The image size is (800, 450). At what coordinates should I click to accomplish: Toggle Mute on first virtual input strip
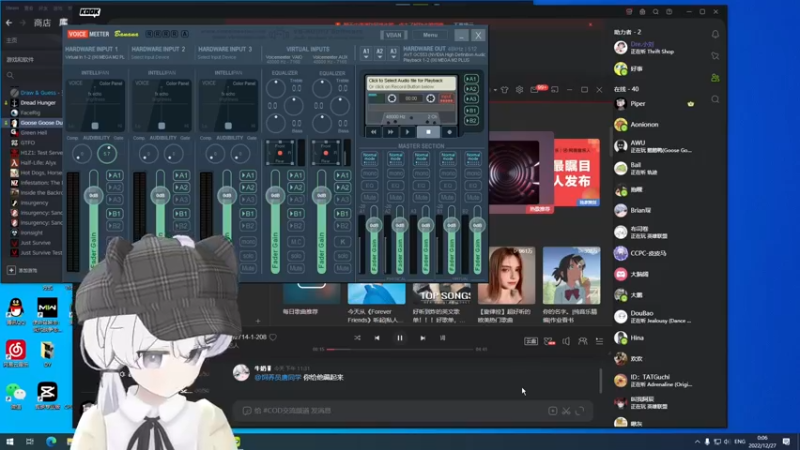pyautogui.click(x=296, y=268)
